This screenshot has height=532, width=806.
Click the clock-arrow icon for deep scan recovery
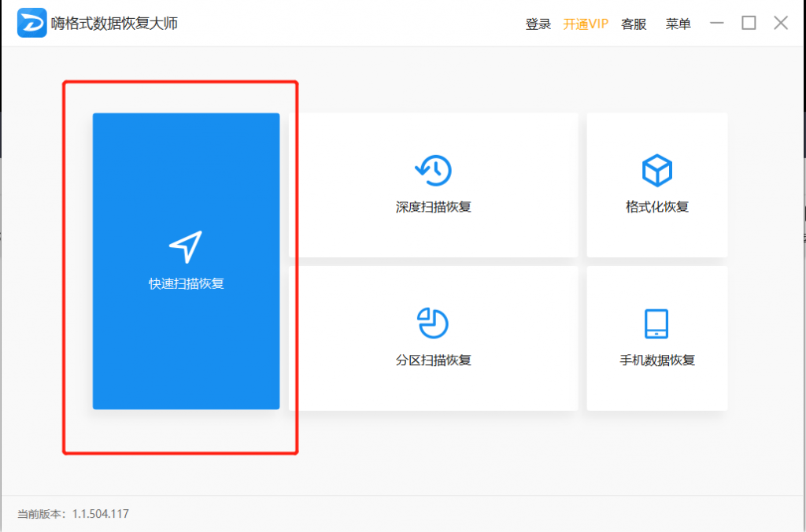(434, 170)
